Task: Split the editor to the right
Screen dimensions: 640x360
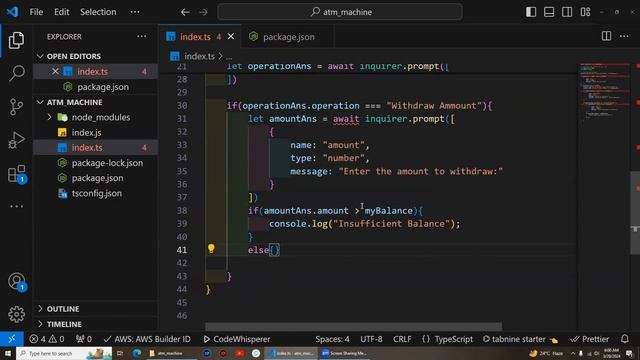Action: point(606,36)
